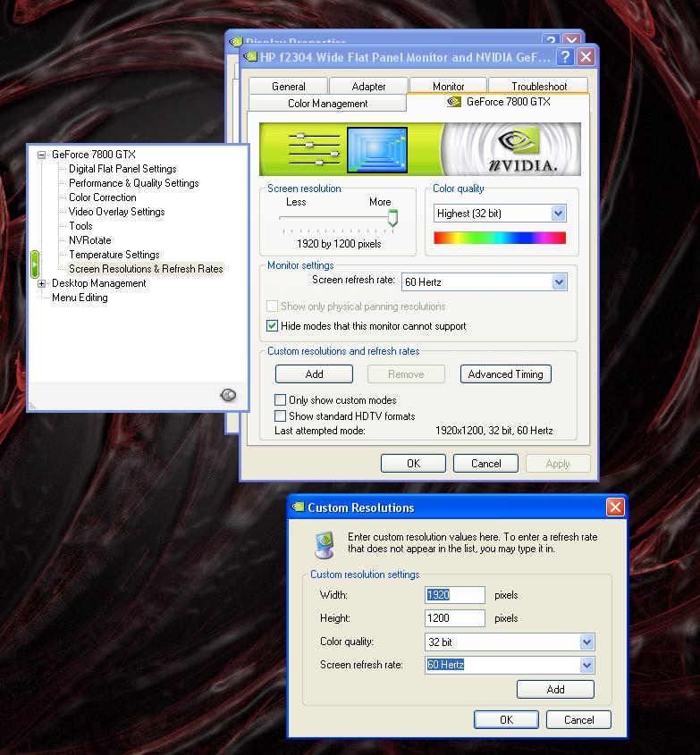Select Digital Flat Panel Settings in the tree
This screenshot has width=700, height=755.
pos(122,169)
